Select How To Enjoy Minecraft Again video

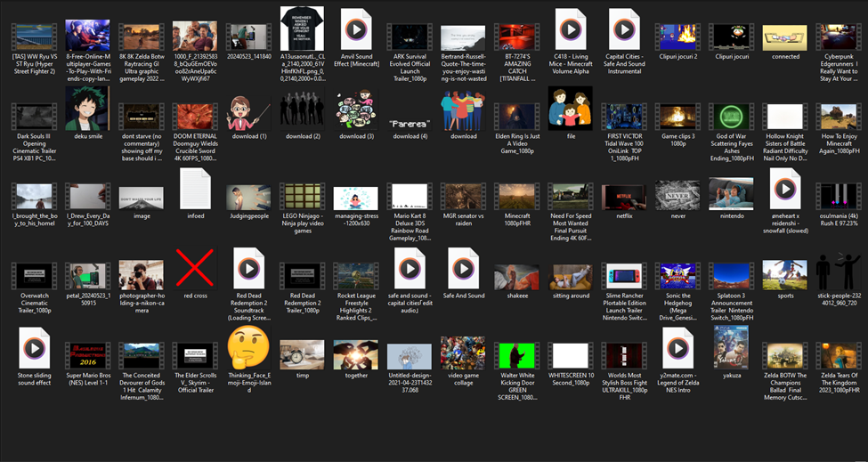coord(839,117)
